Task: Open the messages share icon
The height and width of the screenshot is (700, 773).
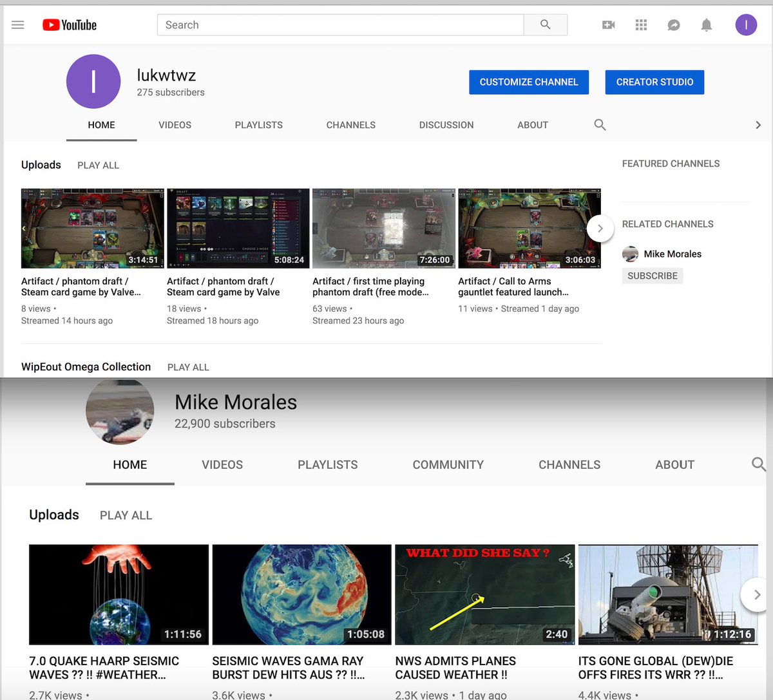Action: pyautogui.click(x=674, y=25)
